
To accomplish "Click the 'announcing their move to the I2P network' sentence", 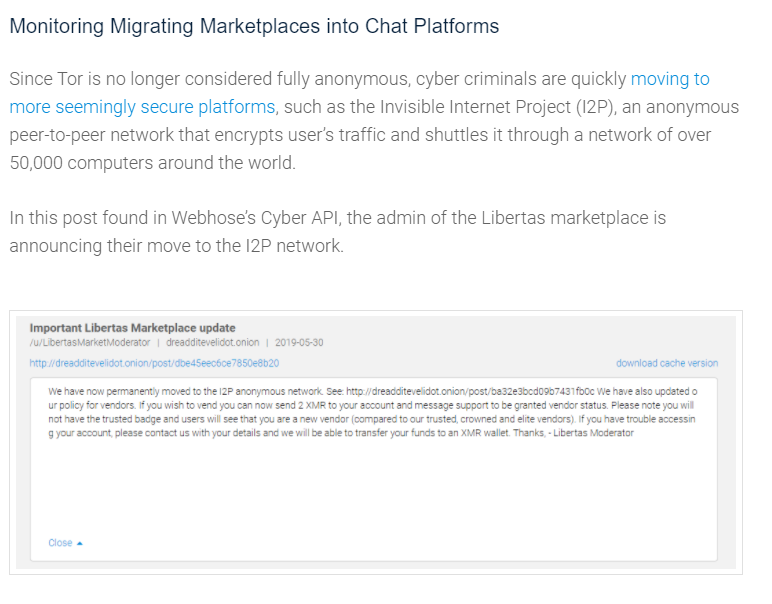I will (176, 245).
